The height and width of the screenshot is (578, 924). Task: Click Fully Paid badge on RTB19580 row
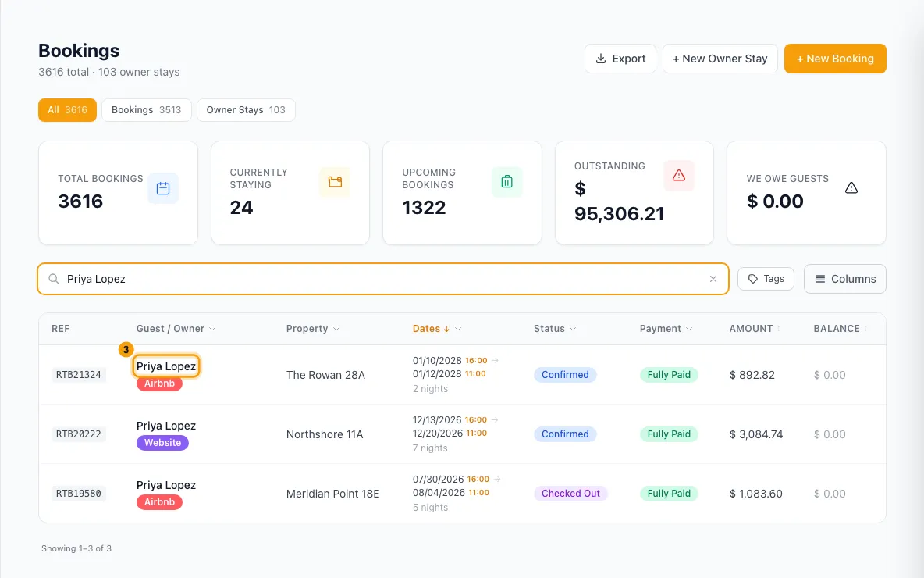click(x=669, y=494)
